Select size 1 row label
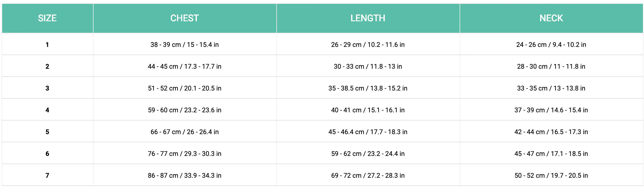Image resolution: width=644 pixels, height=187 pixels. point(47,44)
